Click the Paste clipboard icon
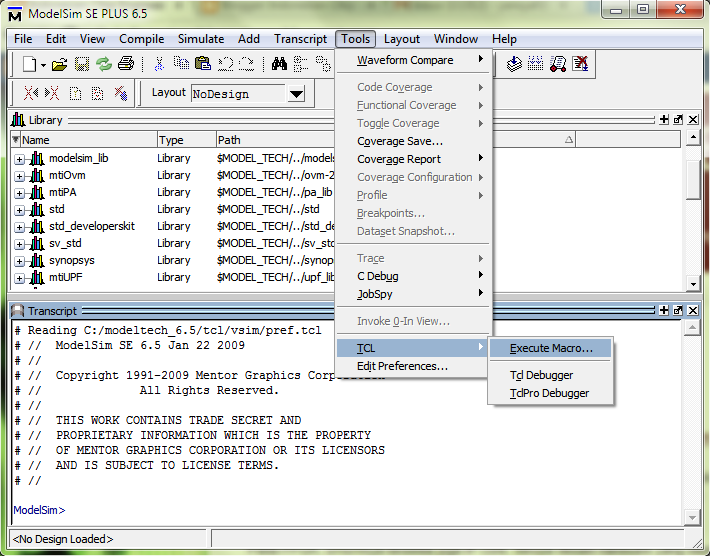The height and width of the screenshot is (556, 710). (203, 63)
